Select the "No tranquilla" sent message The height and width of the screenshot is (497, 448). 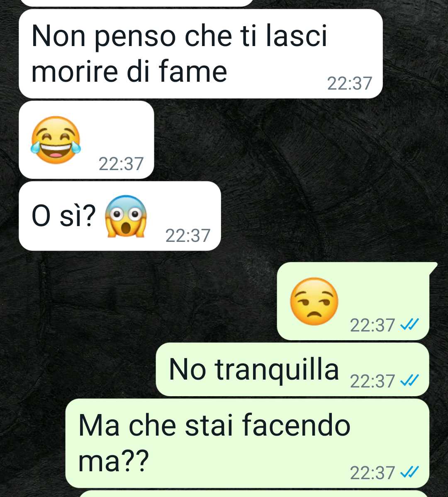coord(292,369)
